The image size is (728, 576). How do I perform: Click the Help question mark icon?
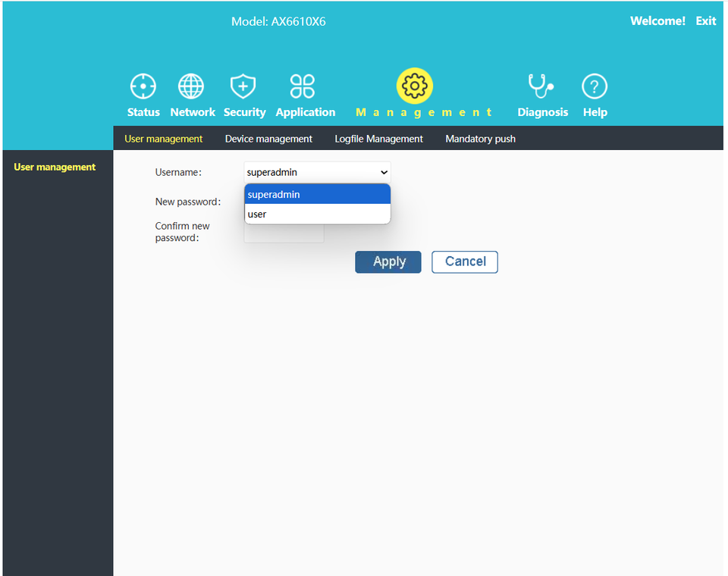click(595, 86)
